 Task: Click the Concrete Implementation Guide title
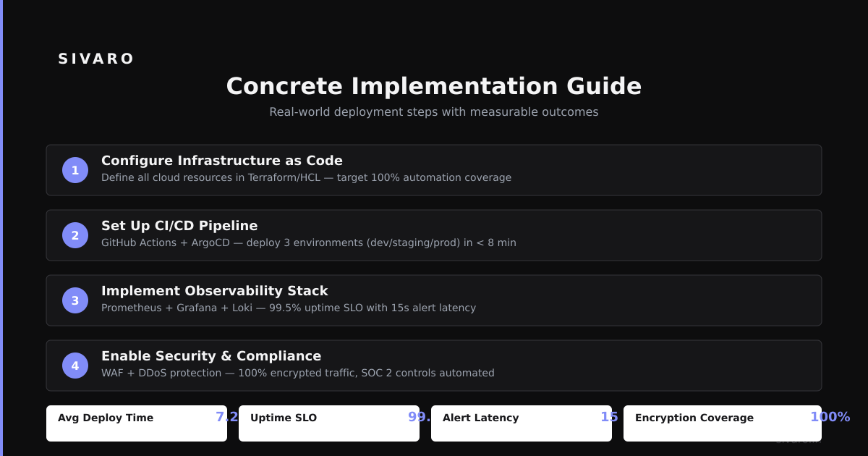(x=434, y=86)
